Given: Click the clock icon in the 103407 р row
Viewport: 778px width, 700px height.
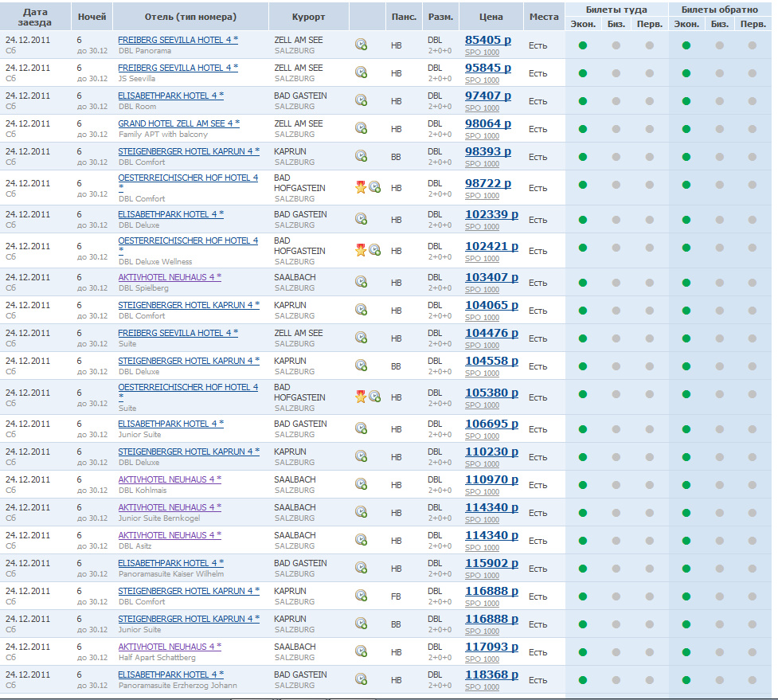Looking at the screenshot, I should 361,282.
